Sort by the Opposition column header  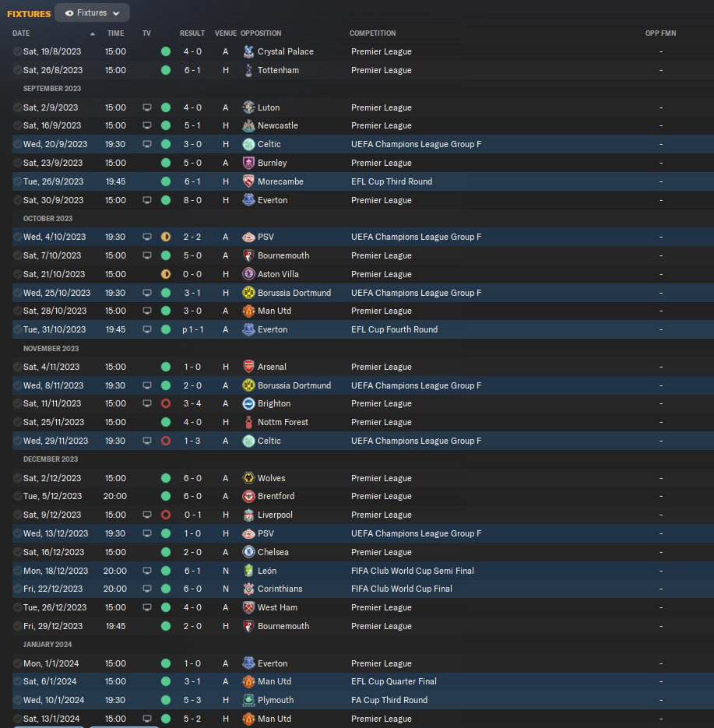tap(261, 33)
